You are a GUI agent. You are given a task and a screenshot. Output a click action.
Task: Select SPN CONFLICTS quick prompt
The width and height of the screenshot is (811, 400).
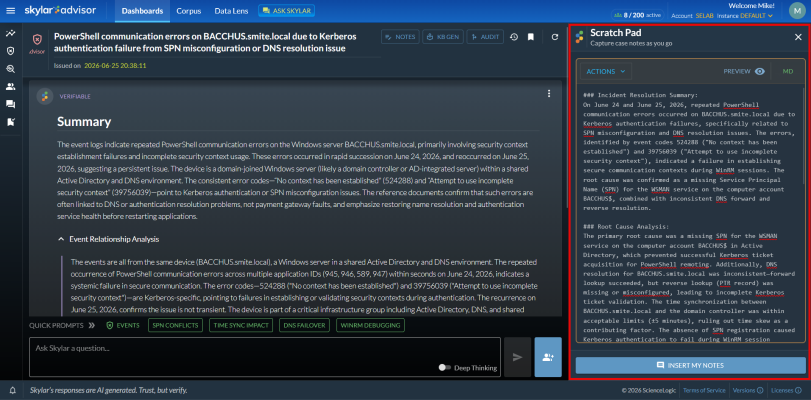pos(176,325)
